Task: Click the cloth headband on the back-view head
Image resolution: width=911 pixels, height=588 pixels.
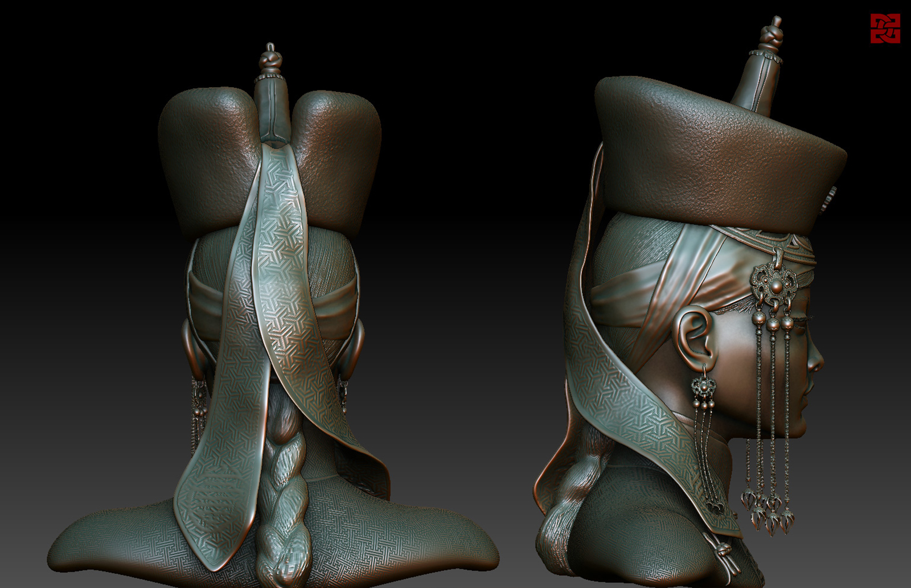Action: click(x=208, y=296)
